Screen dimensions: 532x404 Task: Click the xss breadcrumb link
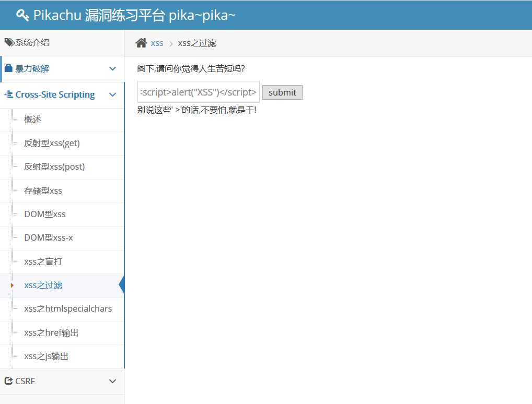click(x=157, y=43)
